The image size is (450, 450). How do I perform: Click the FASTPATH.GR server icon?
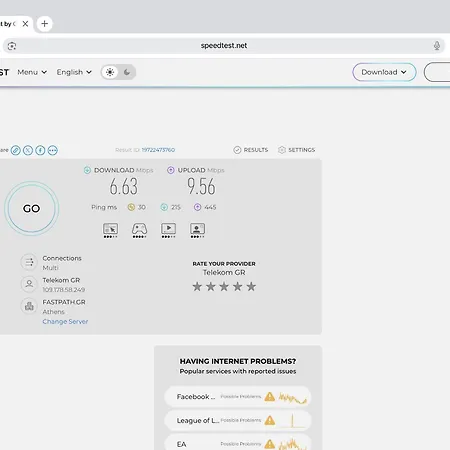pos(29,306)
